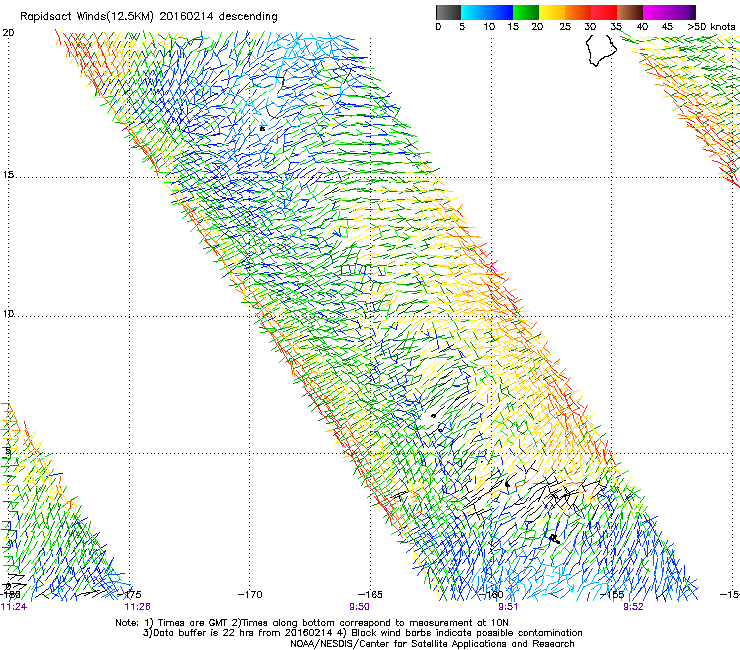The width and height of the screenshot is (740, 650).
Task: Click the longitude '-175' axis label
Action: [x=131, y=594]
